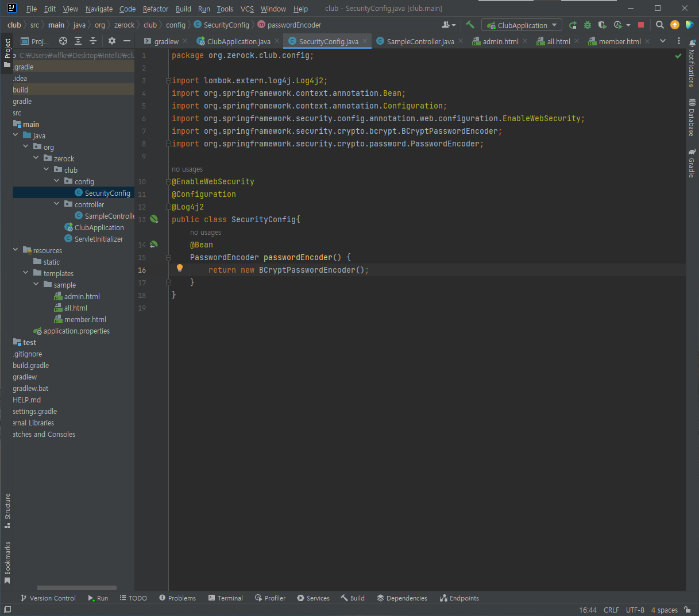Collapse the controller package node
This screenshot has width=699, height=616.
57,204
